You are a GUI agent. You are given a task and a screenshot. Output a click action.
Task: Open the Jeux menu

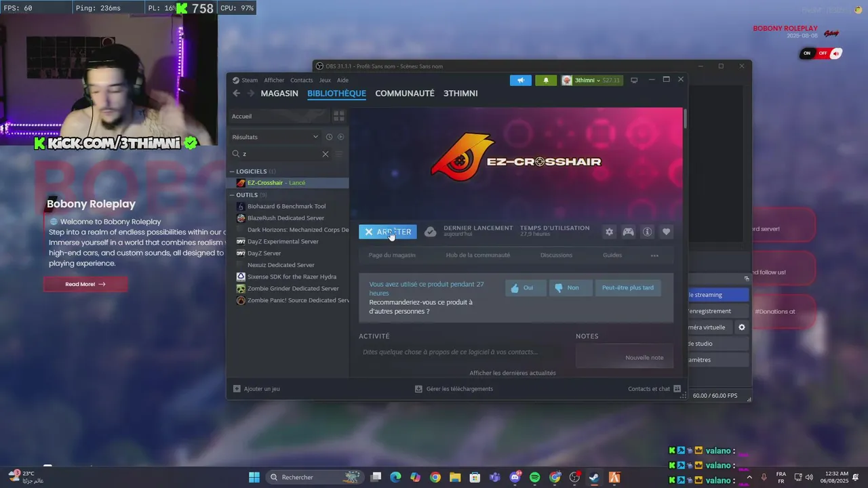325,80
